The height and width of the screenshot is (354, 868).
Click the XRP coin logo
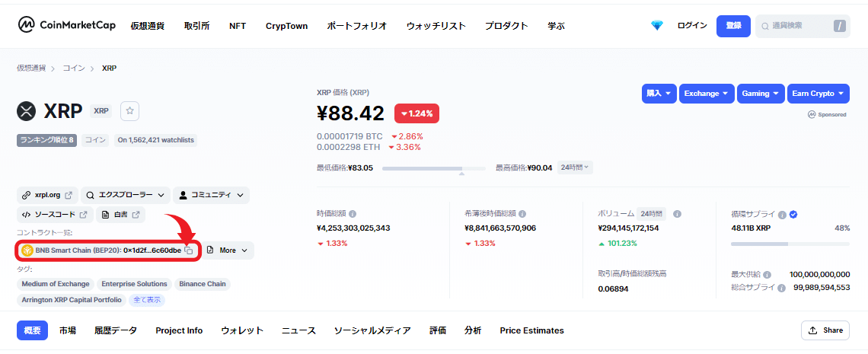pos(27,110)
